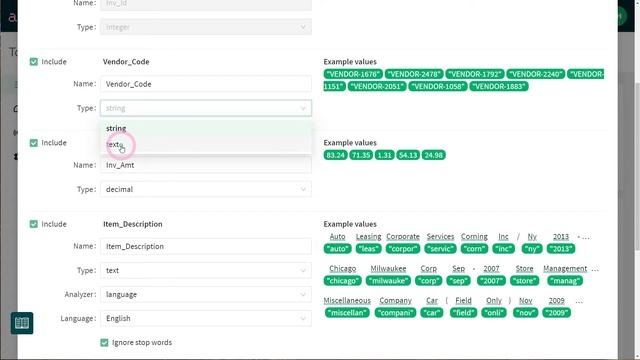Click the "milwauke" token tag
640x360 pixels.
(x=388, y=281)
